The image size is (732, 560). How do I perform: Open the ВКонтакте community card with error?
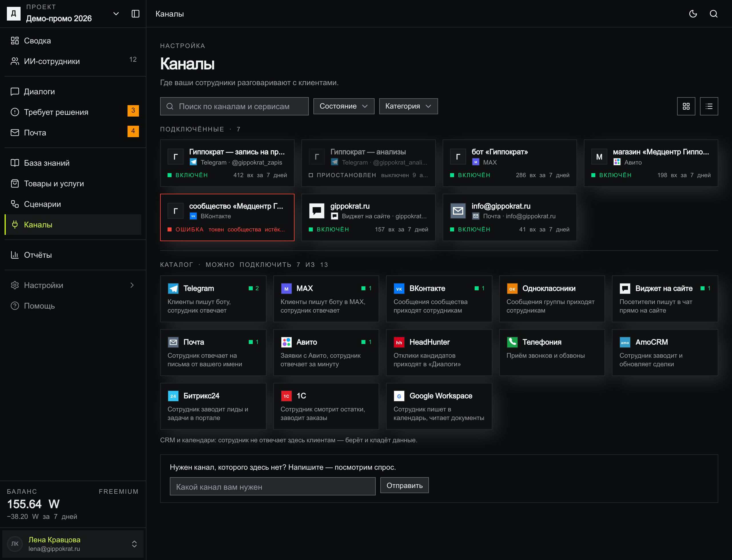pyautogui.click(x=227, y=217)
